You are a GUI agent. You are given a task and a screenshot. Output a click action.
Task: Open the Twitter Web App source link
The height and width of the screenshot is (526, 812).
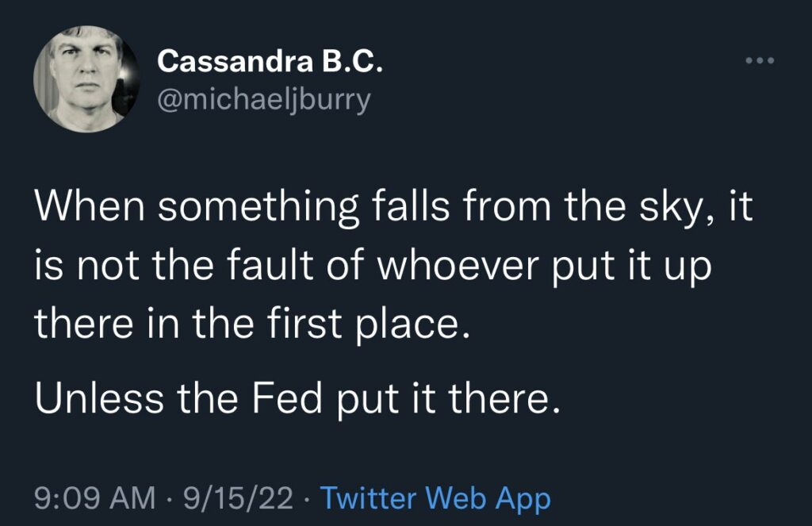click(x=435, y=498)
